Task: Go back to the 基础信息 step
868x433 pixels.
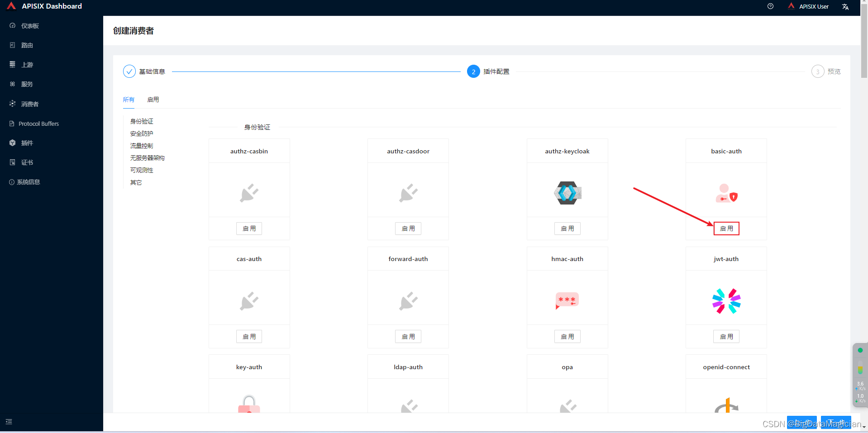Action: pos(144,71)
